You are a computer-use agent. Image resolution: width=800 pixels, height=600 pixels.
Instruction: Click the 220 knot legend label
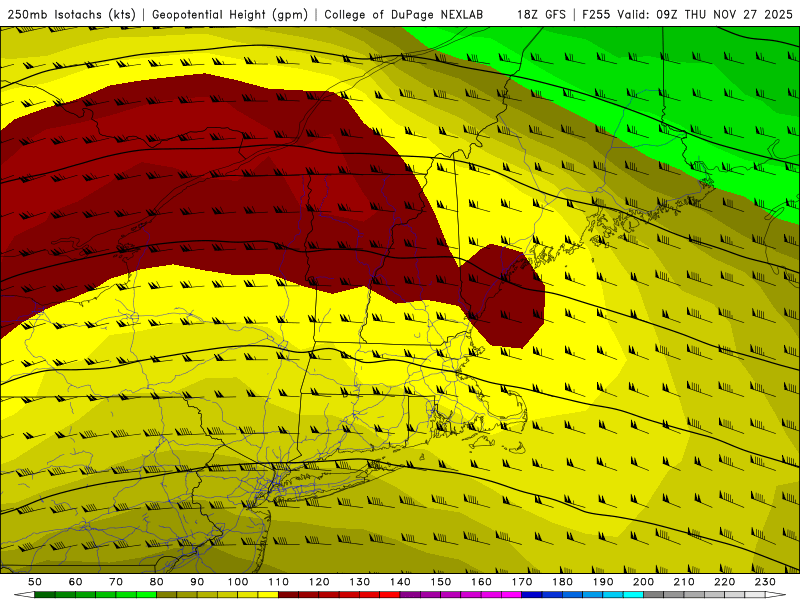724,582
